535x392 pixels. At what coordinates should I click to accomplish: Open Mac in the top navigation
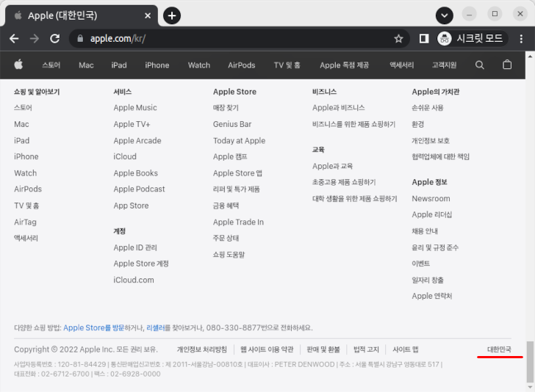[86, 65]
